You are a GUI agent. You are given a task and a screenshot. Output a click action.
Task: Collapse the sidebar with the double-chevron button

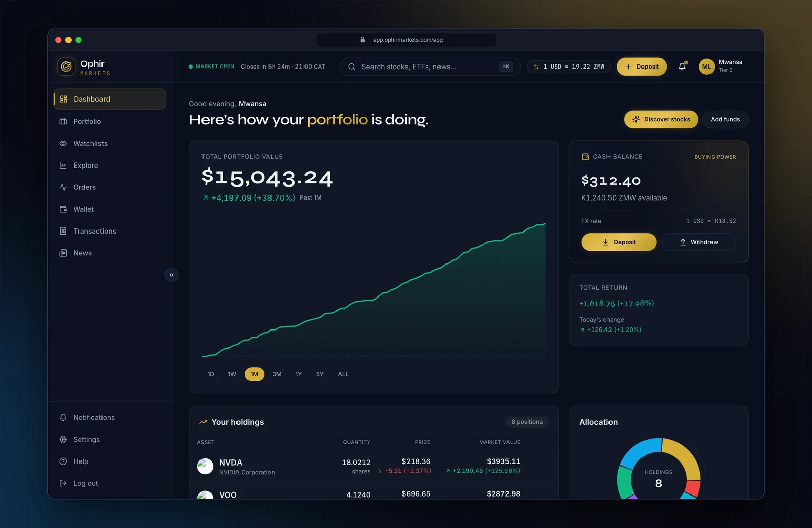point(172,275)
